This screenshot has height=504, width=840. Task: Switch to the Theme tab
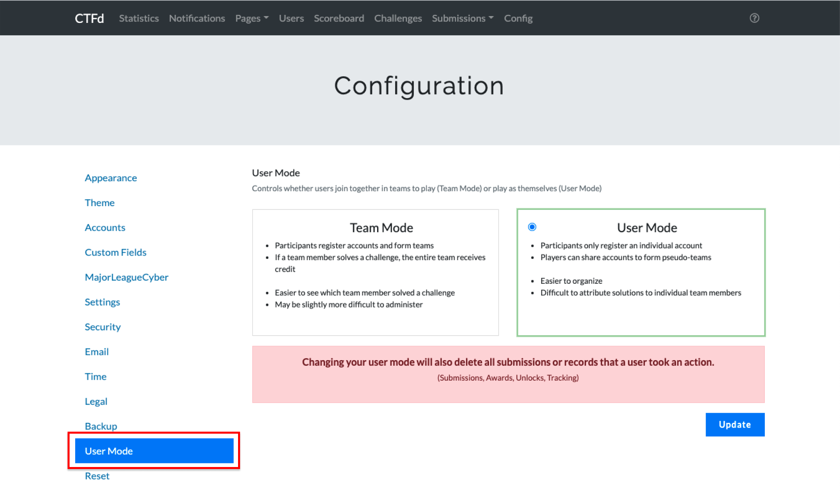[99, 203]
